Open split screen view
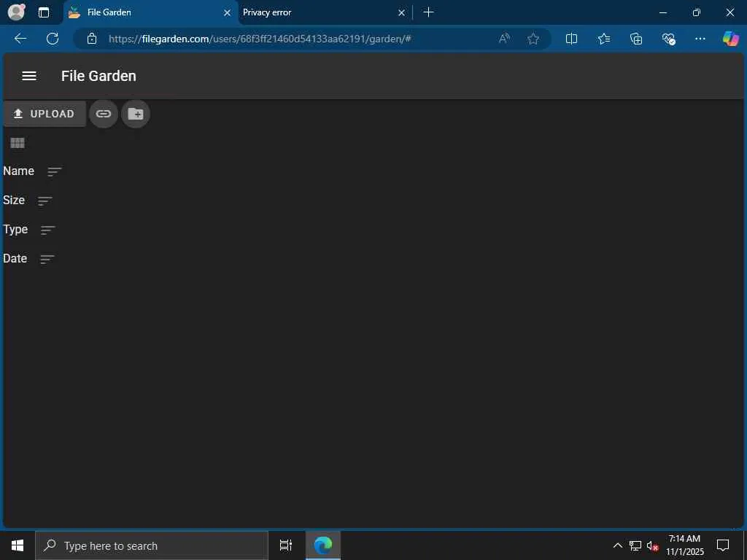The image size is (747, 560). tap(571, 39)
